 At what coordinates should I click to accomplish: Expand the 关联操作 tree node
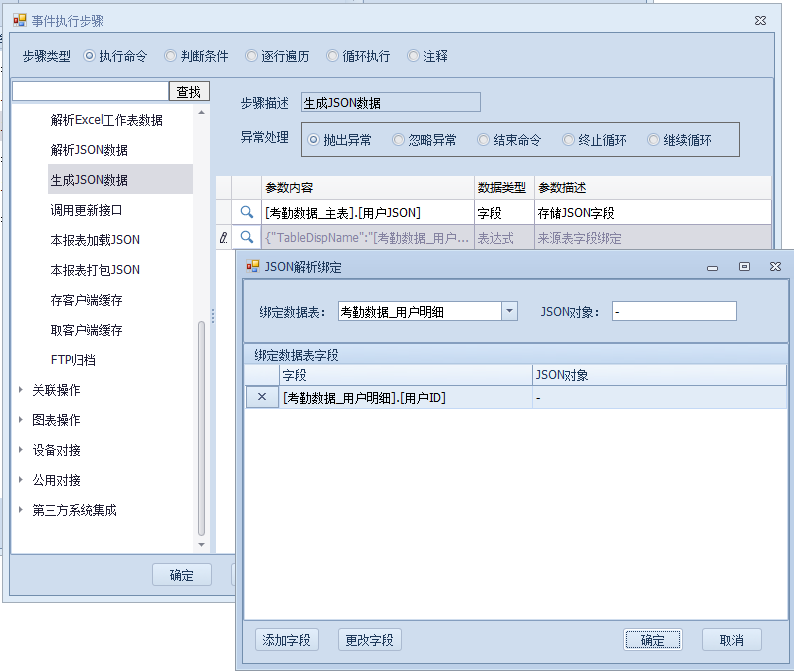tap(21, 390)
